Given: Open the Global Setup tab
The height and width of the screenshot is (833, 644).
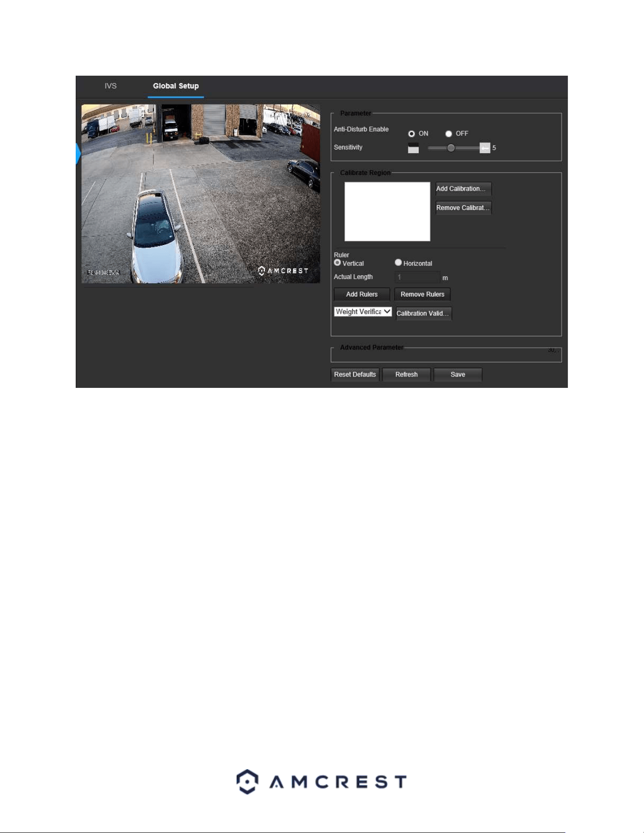Looking at the screenshot, I should coord(176,86).
